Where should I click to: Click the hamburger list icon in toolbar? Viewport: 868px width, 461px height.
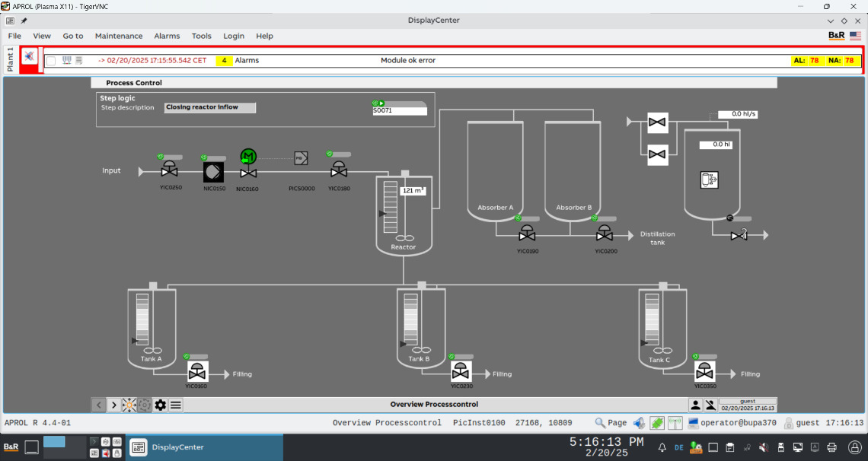176,405
